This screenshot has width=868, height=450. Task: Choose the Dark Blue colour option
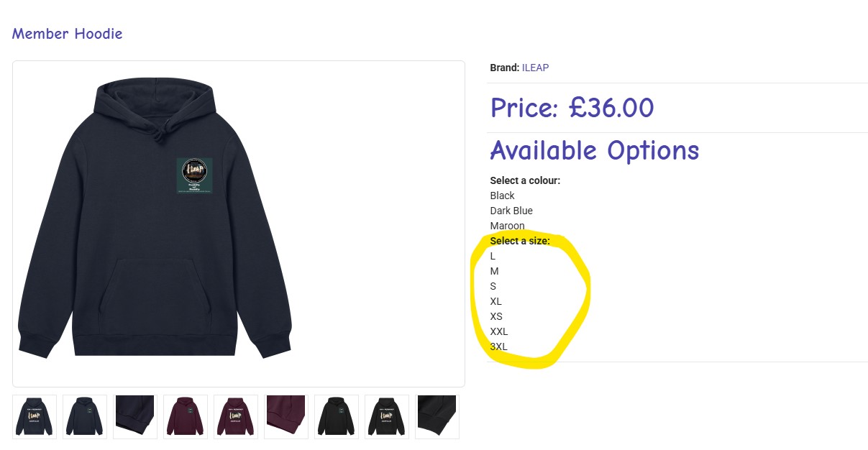511,211
